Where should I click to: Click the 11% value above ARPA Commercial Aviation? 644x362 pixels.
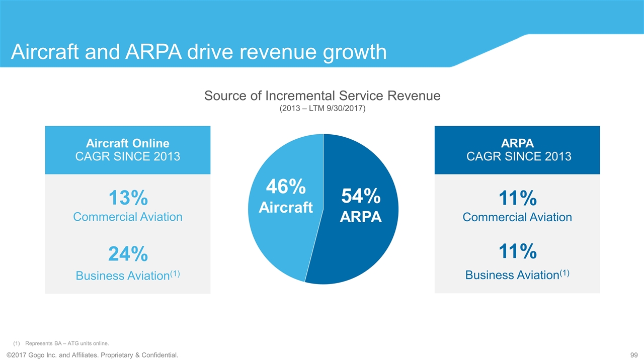pyautogui.click(x=517, y=199)
